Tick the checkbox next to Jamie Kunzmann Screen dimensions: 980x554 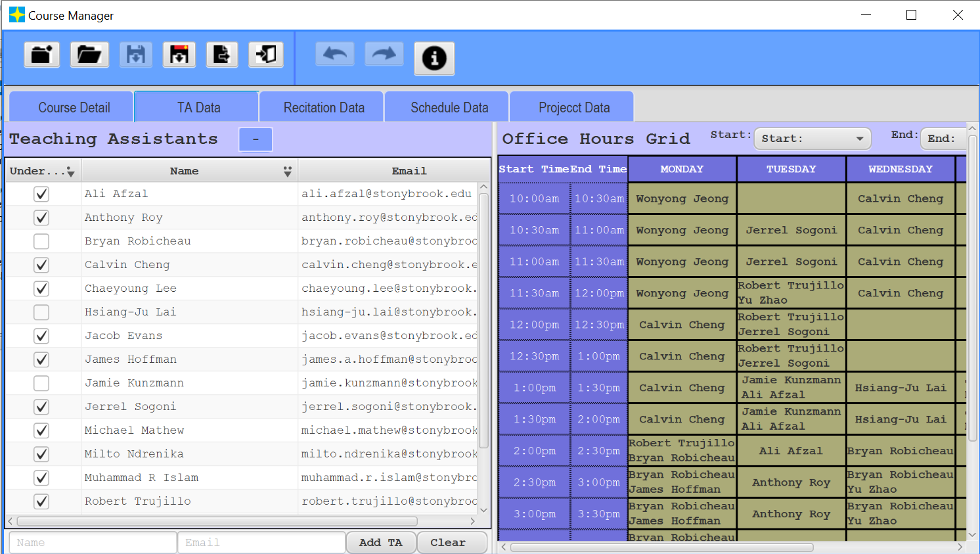click(x=41, y=383)
